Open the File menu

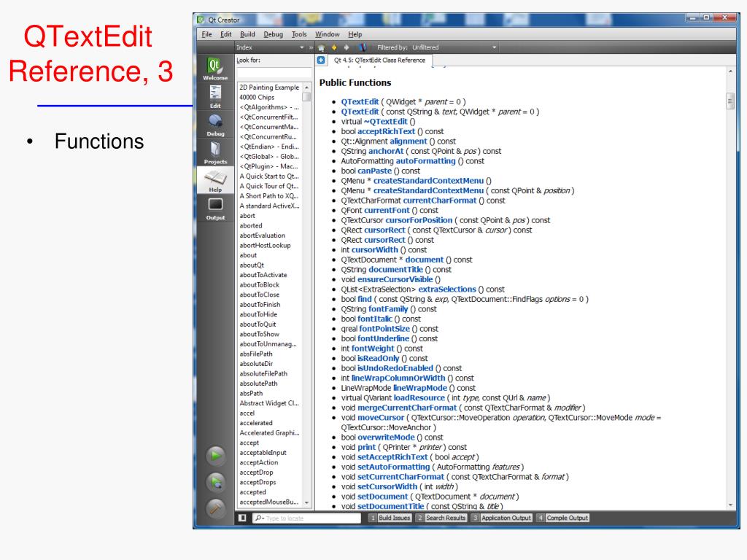click(x=206, y=34)
